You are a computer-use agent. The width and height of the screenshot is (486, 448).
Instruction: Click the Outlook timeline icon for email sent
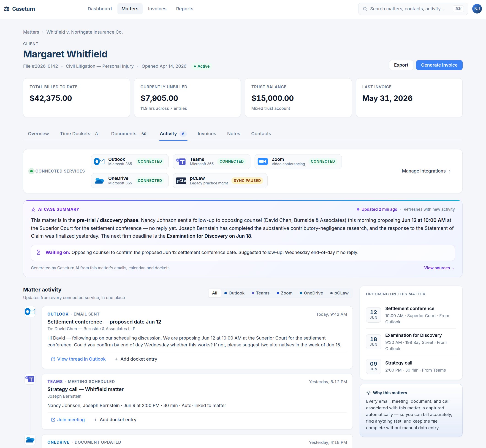30,312
